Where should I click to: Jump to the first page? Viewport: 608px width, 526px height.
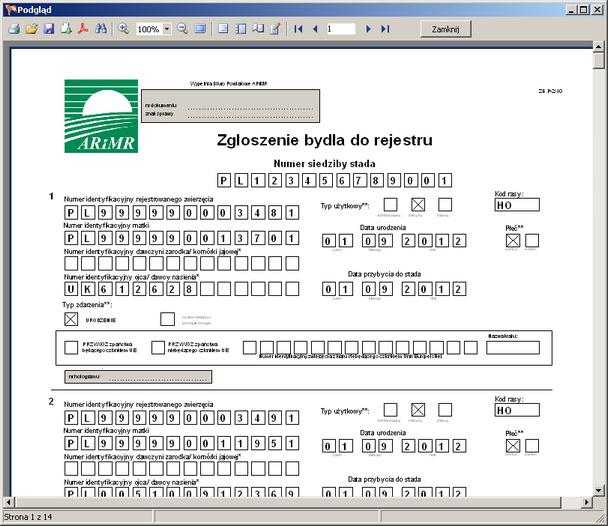pos(298,29)
